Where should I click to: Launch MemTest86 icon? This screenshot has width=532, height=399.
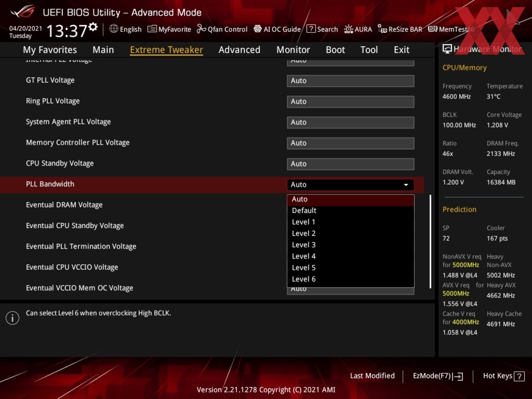click(x=433, y=29)
